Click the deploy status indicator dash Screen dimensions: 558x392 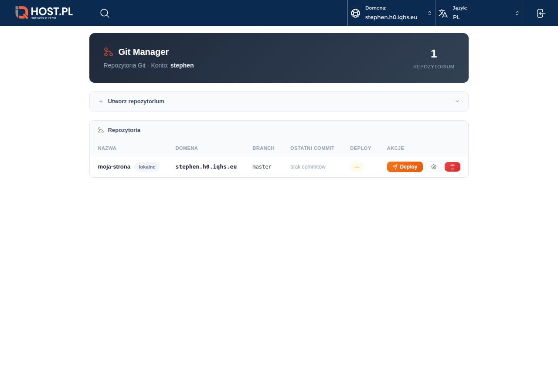(x=357, y=167)
